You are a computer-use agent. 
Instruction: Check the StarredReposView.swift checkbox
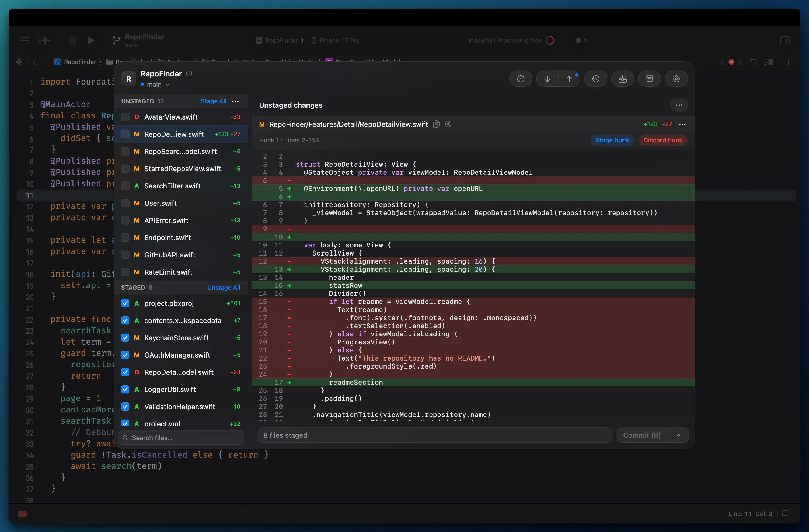click(125, 169)
